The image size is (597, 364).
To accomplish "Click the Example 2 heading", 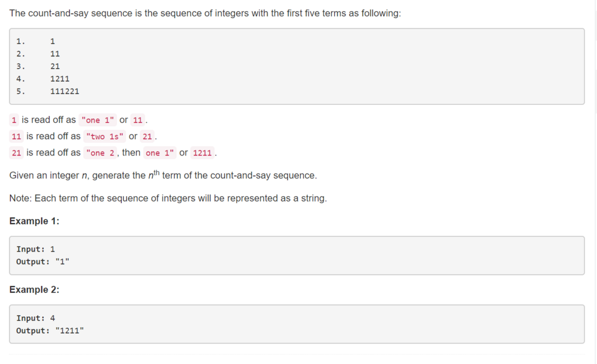I will 34,289.
